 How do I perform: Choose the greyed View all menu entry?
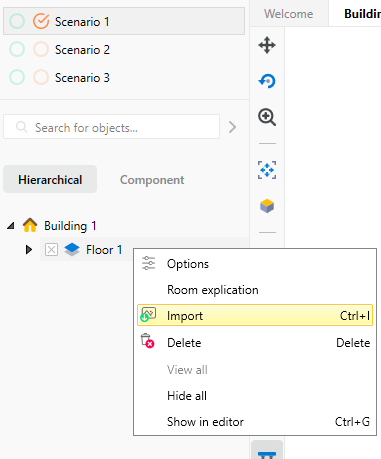(255, 370)
